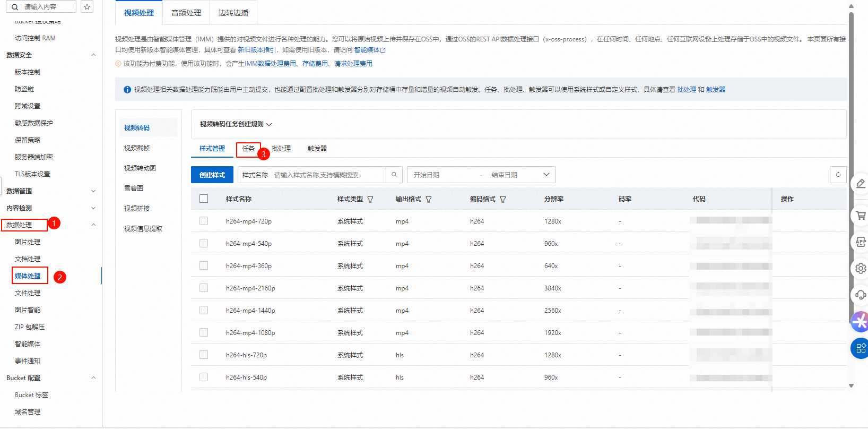The image size is (868, 429).
Task: Check the h264-mp4-360p row checkbox
Action: pyautogui.click(x=204, y=265)
